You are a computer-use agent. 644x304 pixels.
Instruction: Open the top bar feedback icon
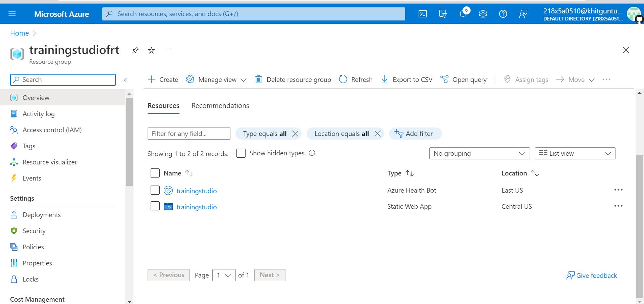[x=523, y=14]
